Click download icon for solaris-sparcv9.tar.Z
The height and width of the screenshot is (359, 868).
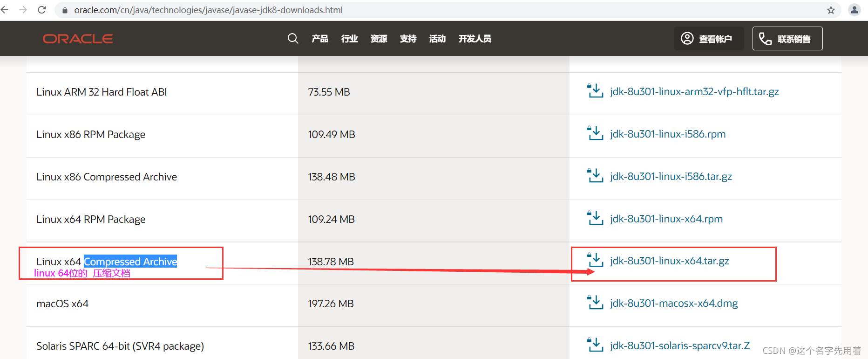pyautogui.click(x=595, y=345)
